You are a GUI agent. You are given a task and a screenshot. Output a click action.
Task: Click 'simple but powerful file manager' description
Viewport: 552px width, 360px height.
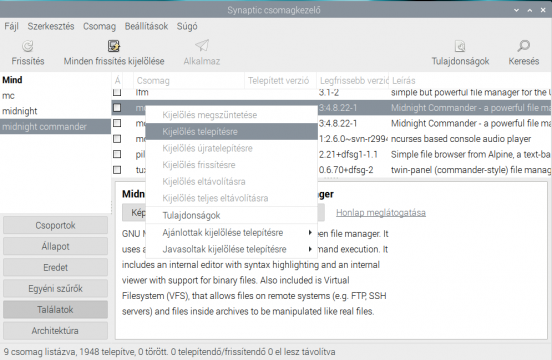point(471,92)
